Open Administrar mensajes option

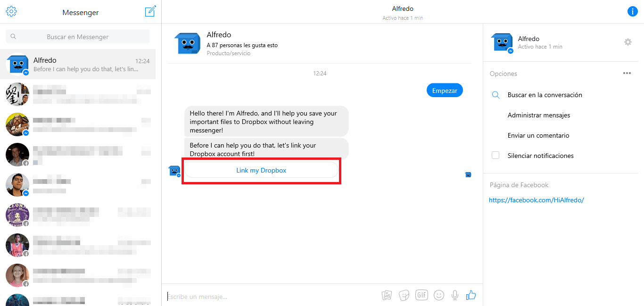click(539, 115)
